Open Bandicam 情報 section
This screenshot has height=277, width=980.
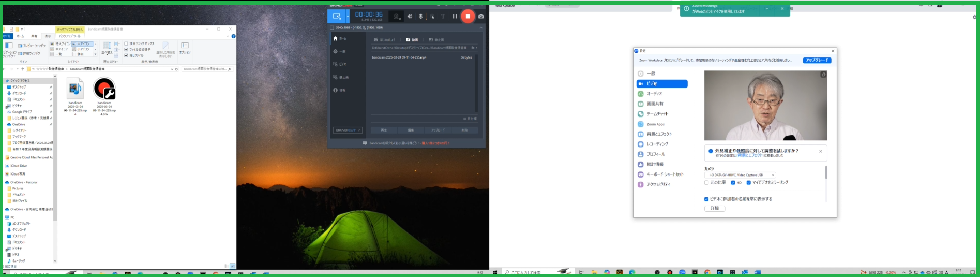coord(340,90)
